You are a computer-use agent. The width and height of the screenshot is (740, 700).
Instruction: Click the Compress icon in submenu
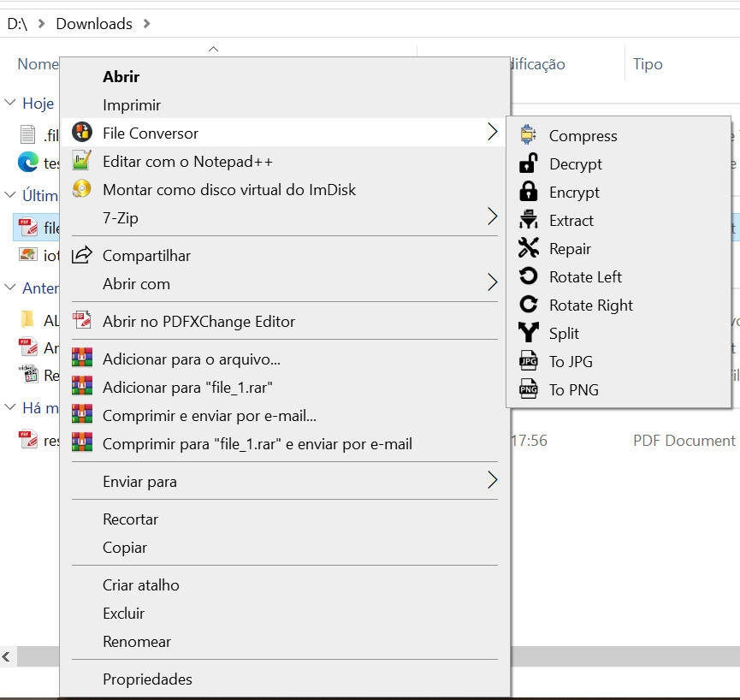pos(528,135)
